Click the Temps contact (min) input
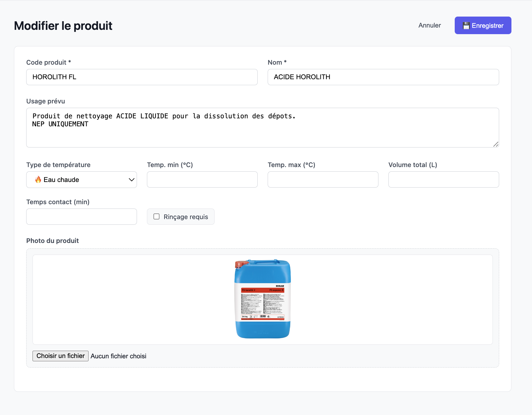 82,217
